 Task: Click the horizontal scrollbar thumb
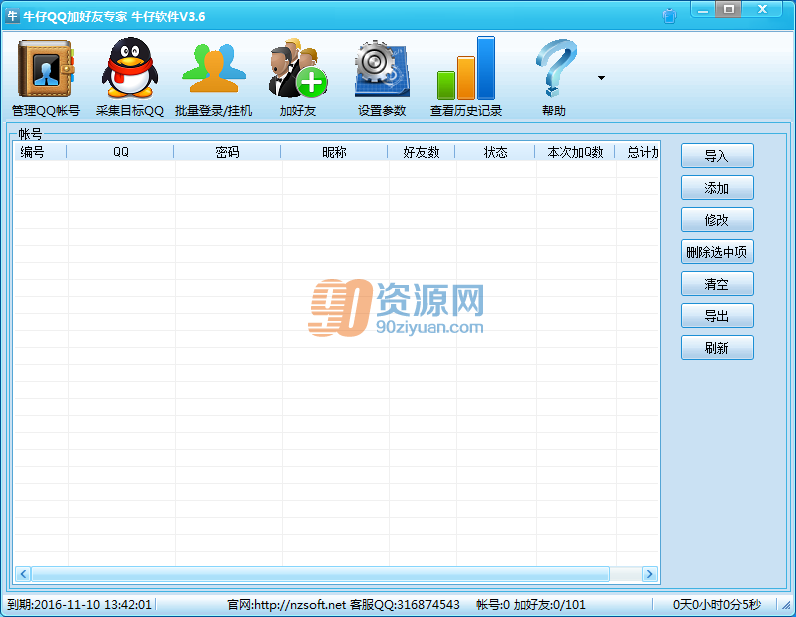[320, 574]
